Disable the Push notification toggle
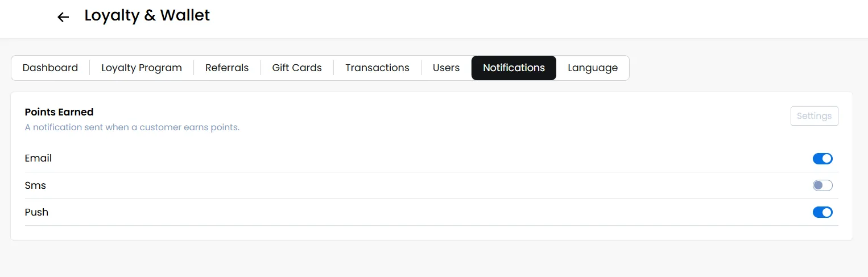Image resolution: width=868 pixels, height=277 pixels. click(x=822, y=212)
